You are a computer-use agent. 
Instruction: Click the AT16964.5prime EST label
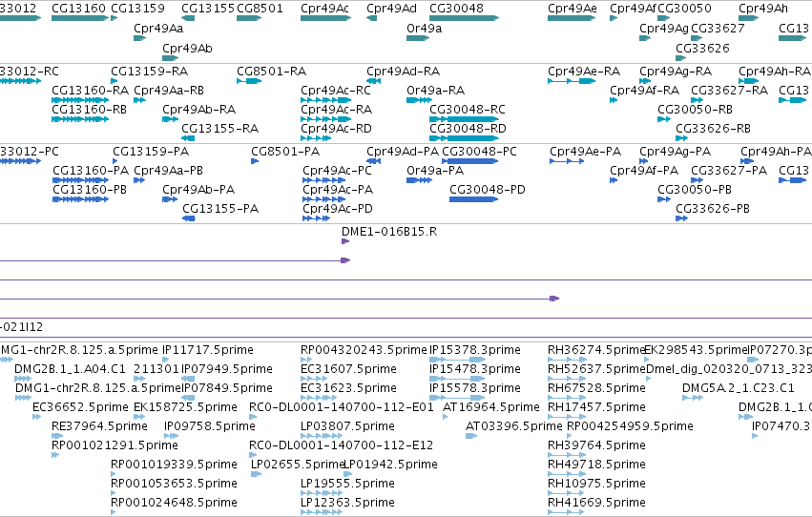(491, 407)
